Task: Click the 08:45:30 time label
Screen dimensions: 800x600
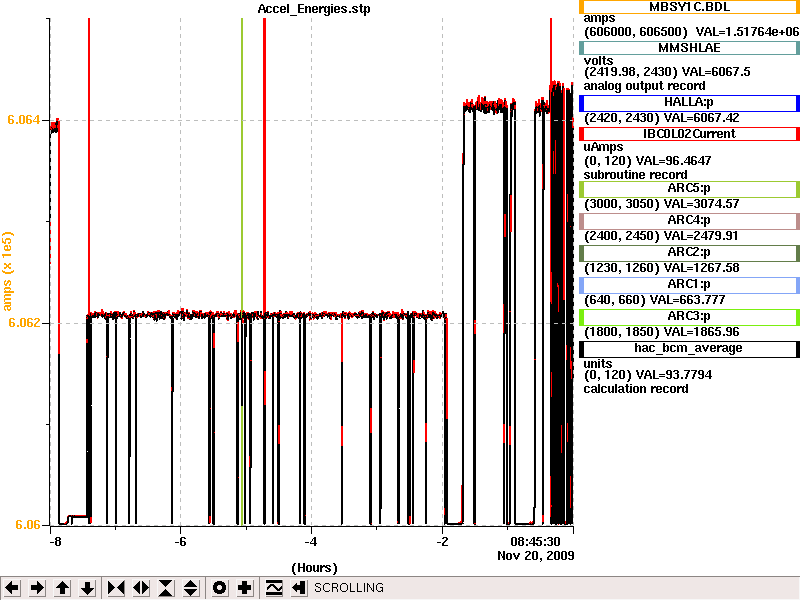Action: coord(535,541)
